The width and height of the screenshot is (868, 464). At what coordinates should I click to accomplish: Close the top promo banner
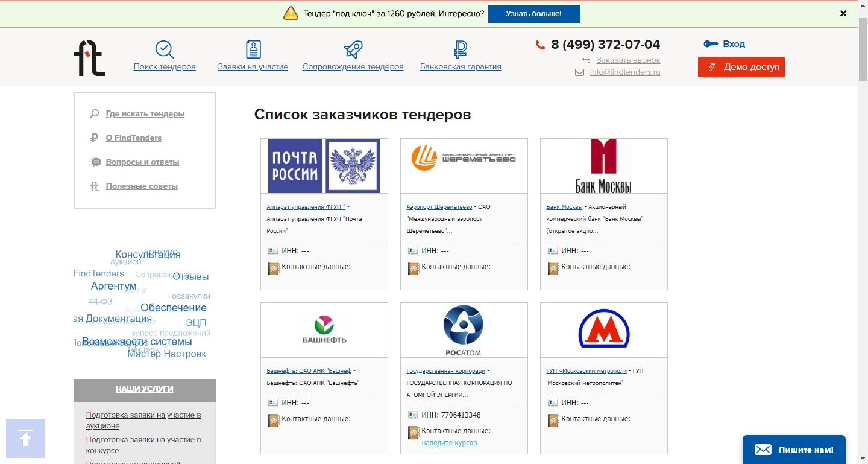tap(843, 13)
